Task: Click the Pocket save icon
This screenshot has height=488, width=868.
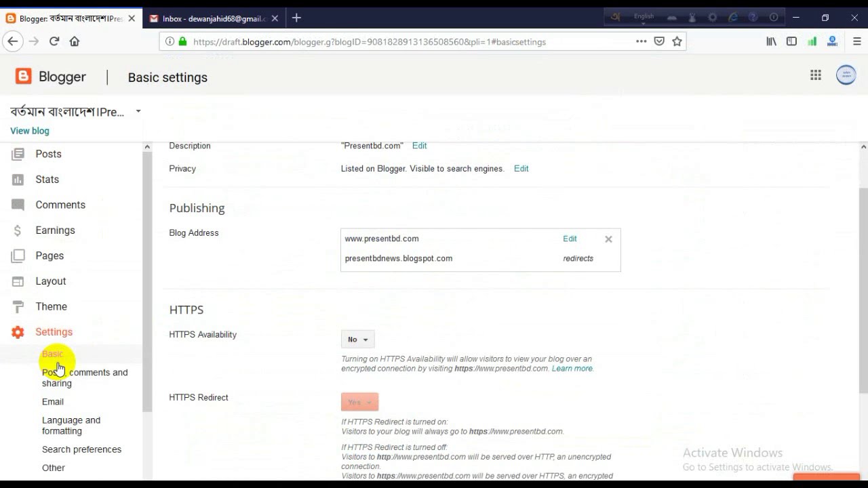Action: [659, 41]
